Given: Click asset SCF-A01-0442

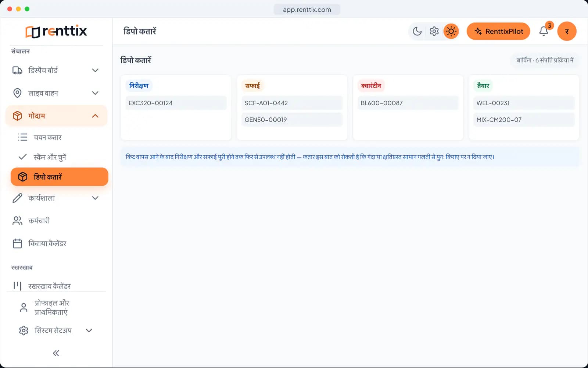Looking at the screenshot, I should pyautogui.click(x=292, y=103).
